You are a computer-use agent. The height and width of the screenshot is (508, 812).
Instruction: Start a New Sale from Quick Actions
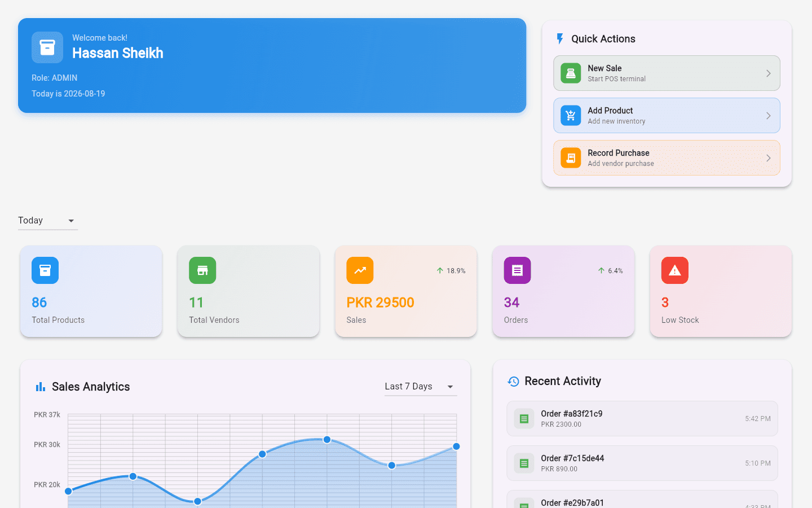[x=667, y=73]
